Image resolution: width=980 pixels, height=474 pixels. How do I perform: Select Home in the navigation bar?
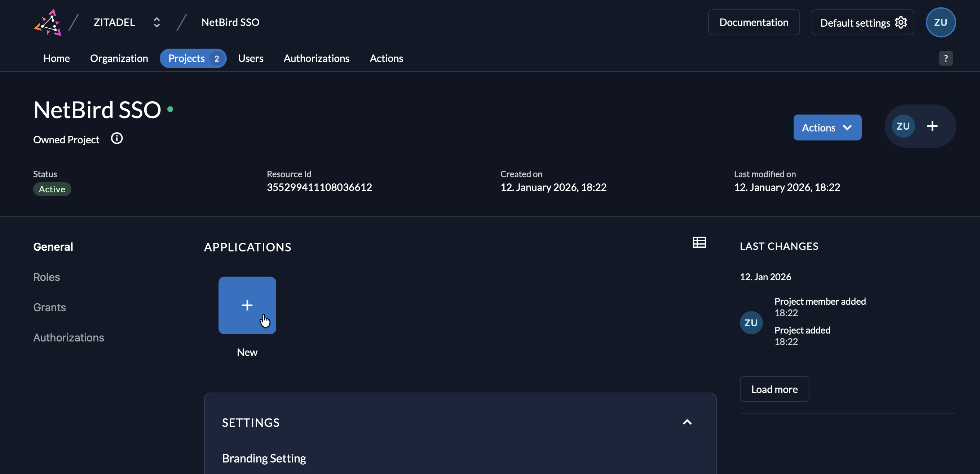click(56, 58)
